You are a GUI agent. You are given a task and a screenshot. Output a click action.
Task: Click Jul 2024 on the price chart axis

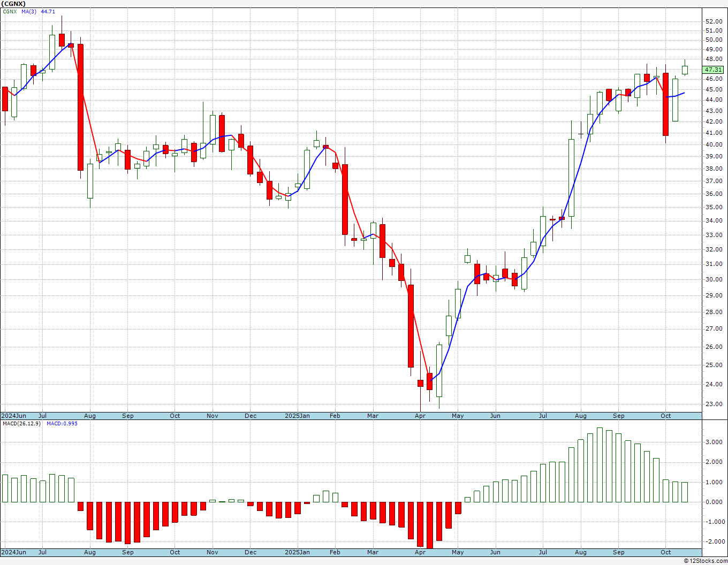[x=42, y=416]
